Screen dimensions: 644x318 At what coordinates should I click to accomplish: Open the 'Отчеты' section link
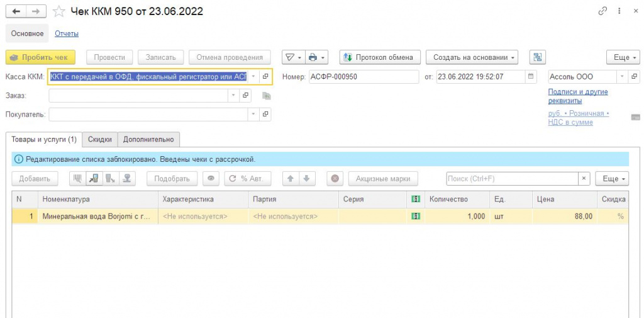pyautogui.click(x=67, y=33)
